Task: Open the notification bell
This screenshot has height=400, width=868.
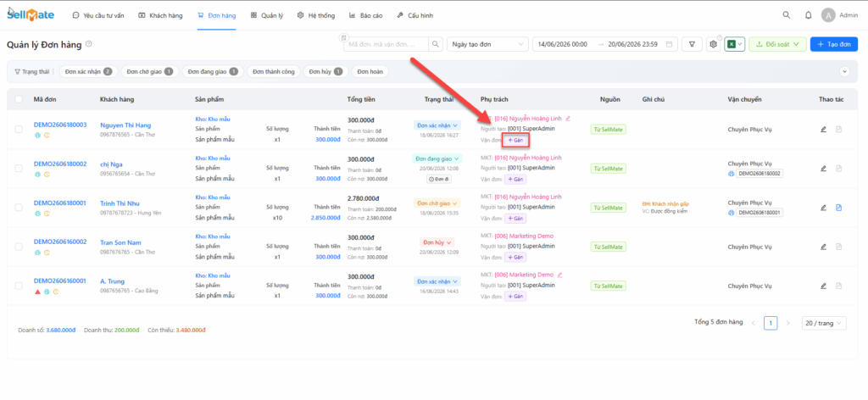Action: point(808,15)
